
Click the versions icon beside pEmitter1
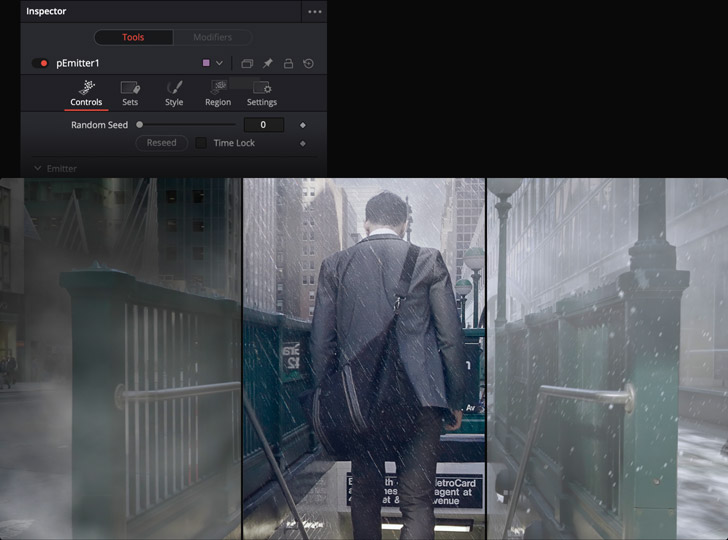(x=247, y=63)
